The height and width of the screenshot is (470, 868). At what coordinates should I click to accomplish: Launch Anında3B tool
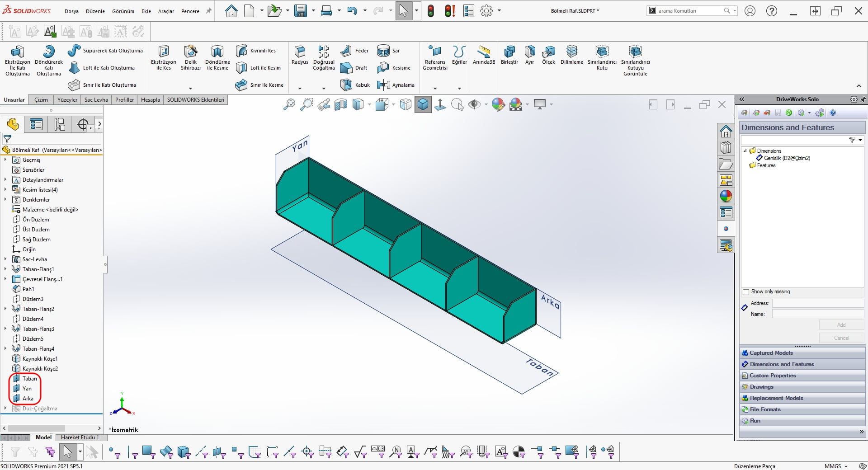coord(484,55)
